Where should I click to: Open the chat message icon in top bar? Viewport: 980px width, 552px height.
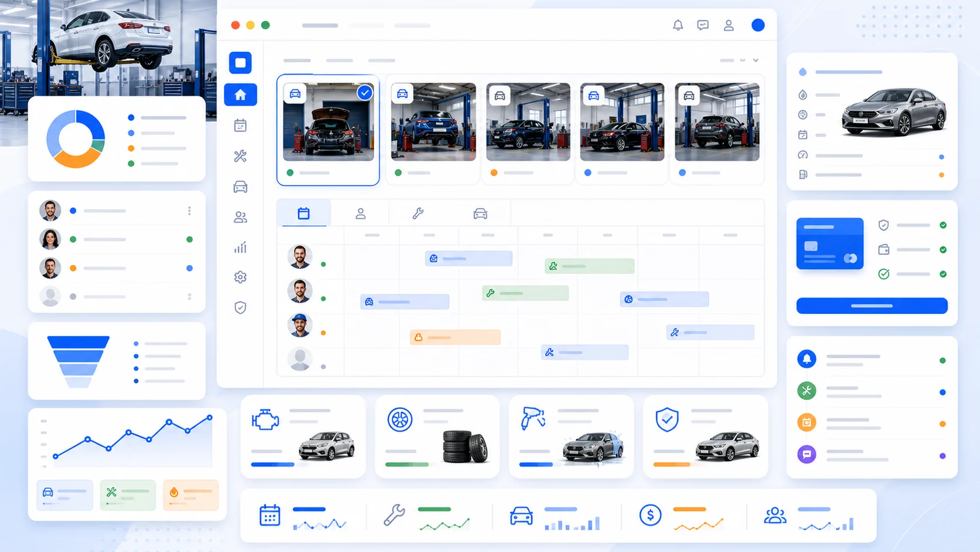pyautogui.click(x=703, y=25)
